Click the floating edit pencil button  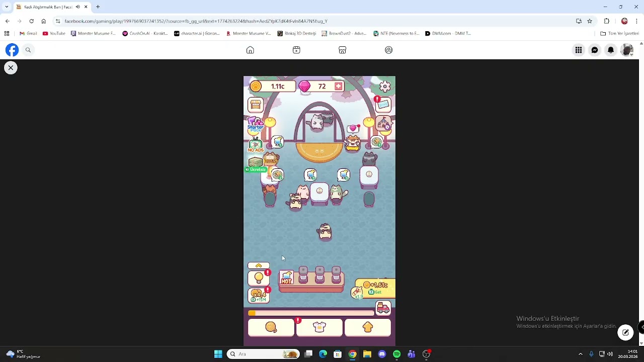point(625,332)
